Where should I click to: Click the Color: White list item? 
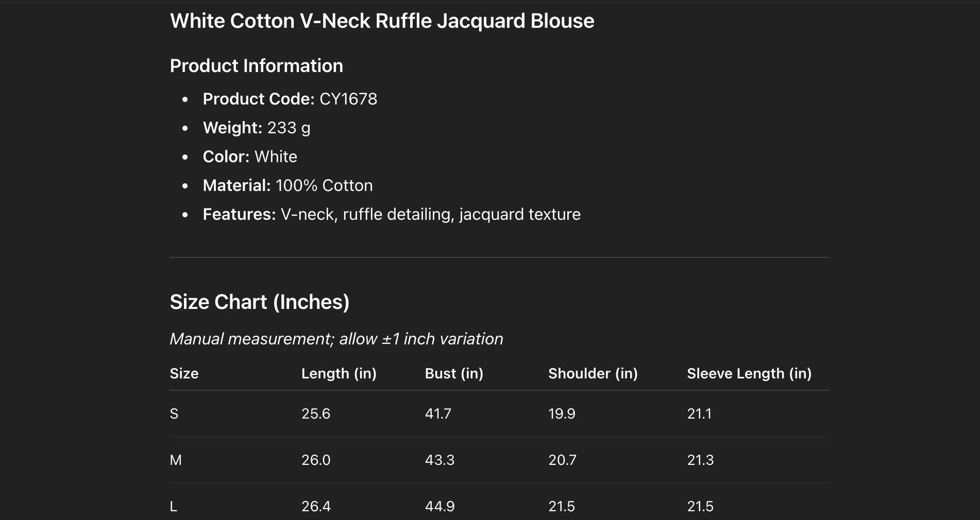click(250, 157)
